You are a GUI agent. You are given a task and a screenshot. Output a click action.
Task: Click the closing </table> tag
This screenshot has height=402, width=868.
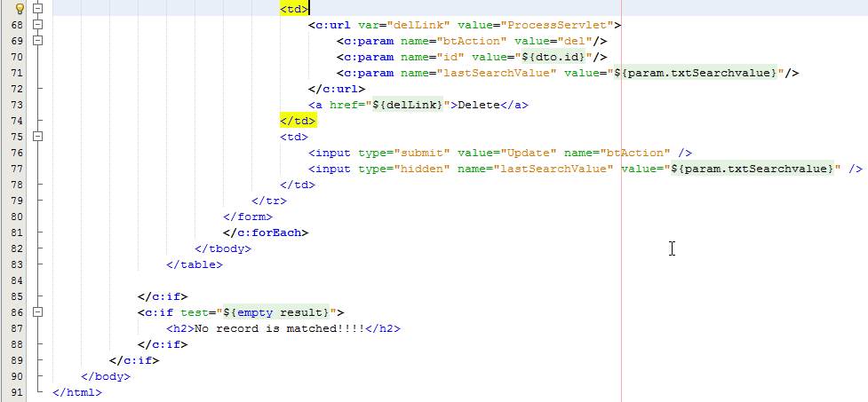pos(195,264)
